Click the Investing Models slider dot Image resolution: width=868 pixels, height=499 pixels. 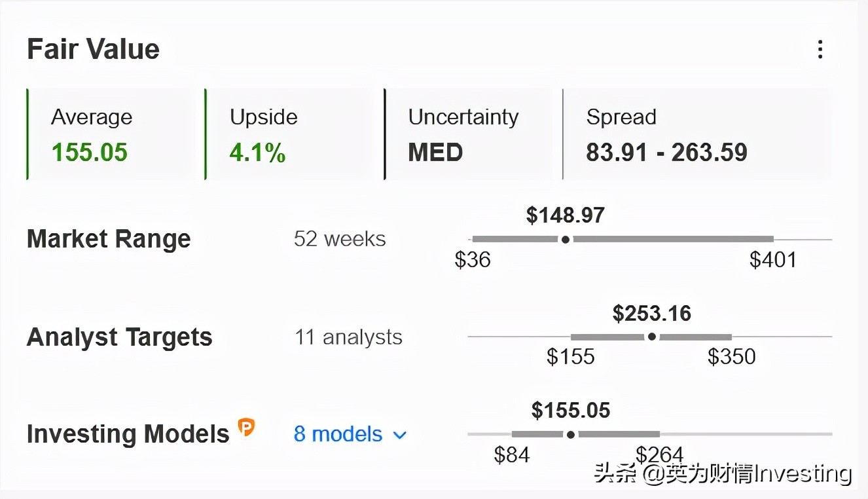(x=571, y=434)
